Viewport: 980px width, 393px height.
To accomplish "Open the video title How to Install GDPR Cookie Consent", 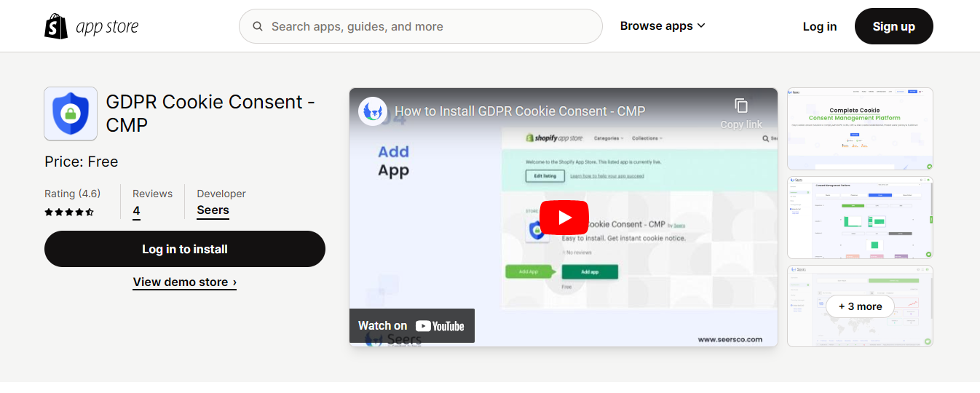I will (520, 111).
